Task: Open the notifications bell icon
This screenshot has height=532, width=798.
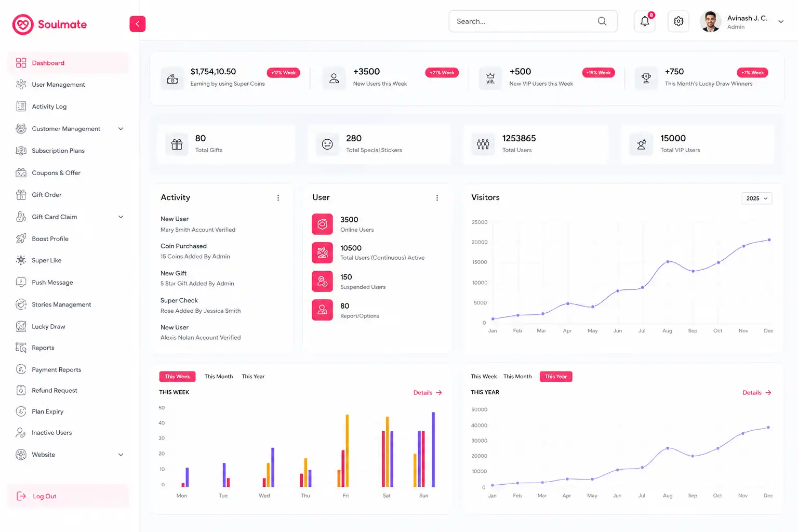Action: 645,21
